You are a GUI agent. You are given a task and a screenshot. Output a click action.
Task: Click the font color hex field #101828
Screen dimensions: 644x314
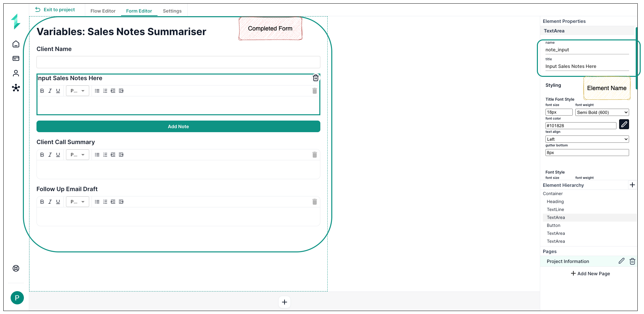click(581, 126)
